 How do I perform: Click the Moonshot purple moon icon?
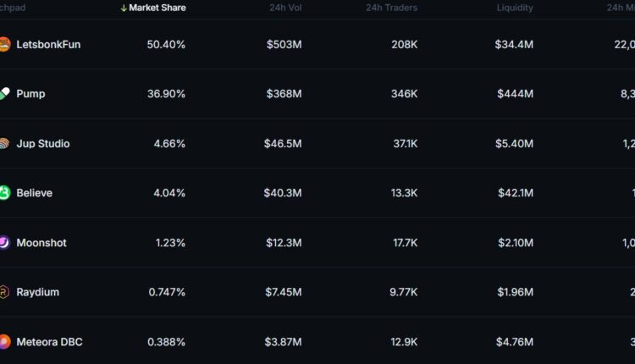point(4,243)
